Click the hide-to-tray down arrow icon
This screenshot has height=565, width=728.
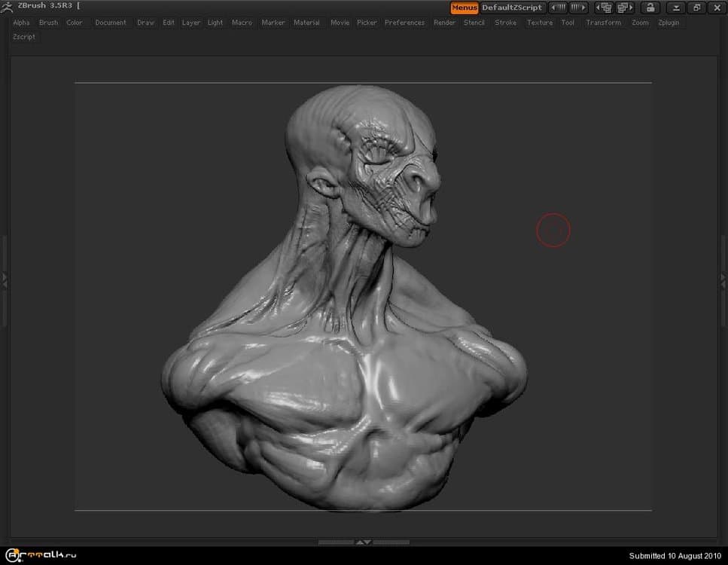[x=676, y=8]
